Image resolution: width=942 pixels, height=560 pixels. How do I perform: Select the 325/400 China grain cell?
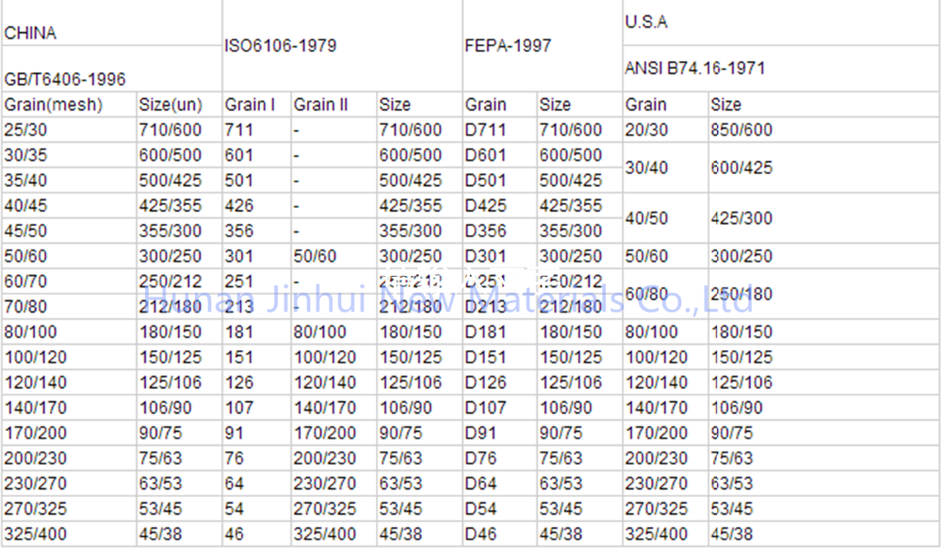coord(69,534)
